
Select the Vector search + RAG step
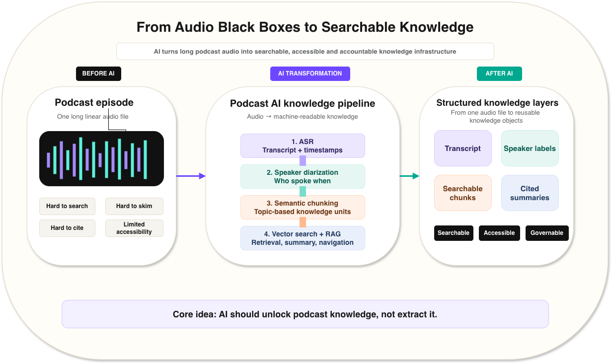coord(303,238)
